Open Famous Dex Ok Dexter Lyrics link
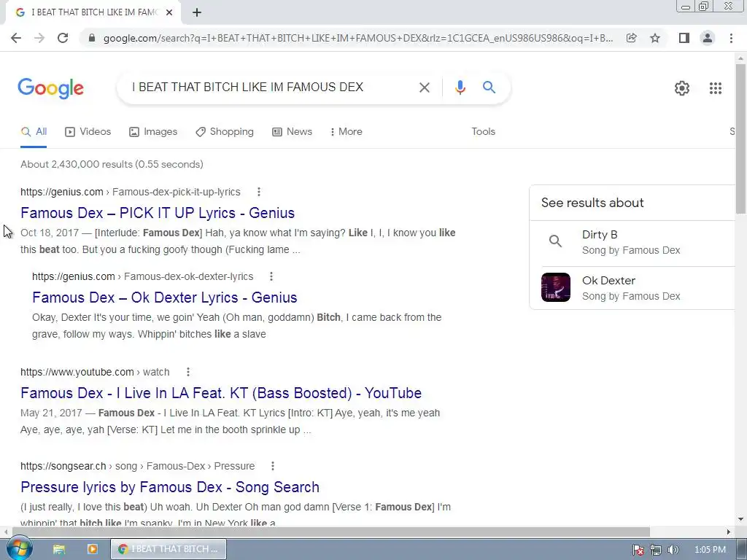 (165, 297)
